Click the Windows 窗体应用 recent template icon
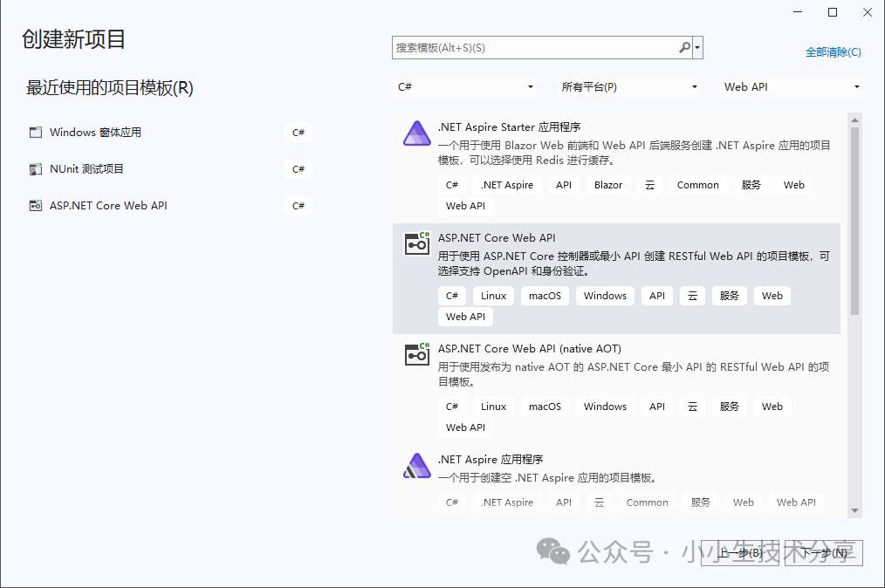Viewport: 885px width, 588px height. pyautogui.click(x=36, y=133)
